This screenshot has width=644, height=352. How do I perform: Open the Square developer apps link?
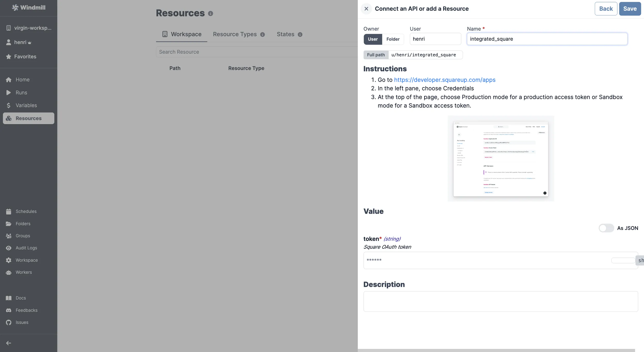tap(445, 80)
